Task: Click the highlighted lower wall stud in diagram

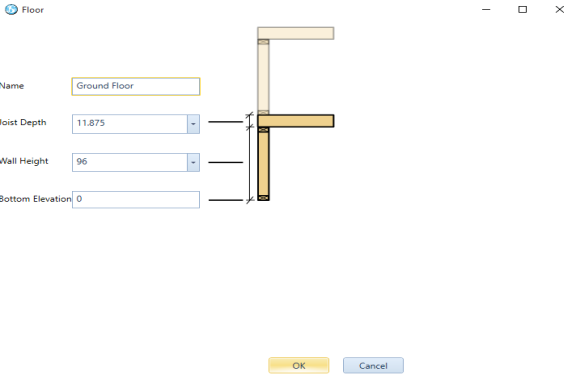Action: click(x=263, y=164)
